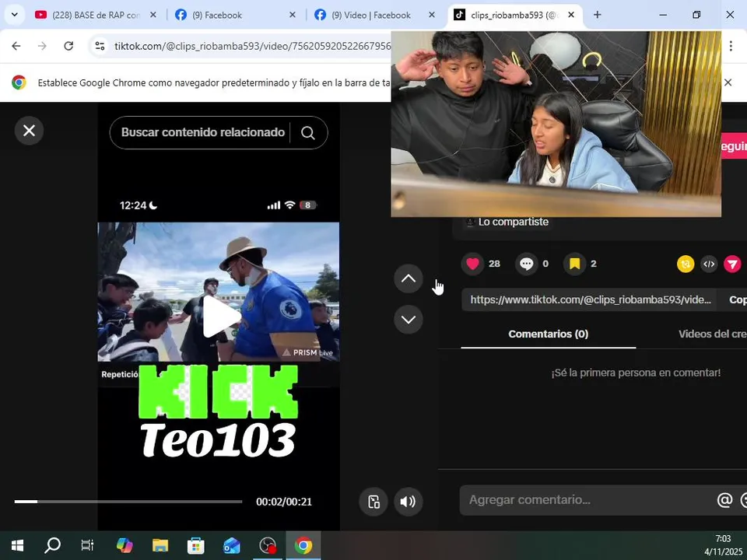
Task: Open the embed code icon
Action: tap(709, 264)
